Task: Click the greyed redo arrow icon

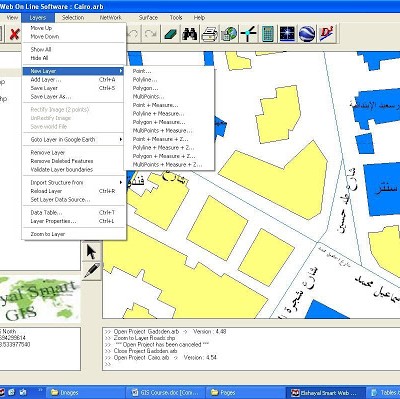Action: tap(150, 34)
